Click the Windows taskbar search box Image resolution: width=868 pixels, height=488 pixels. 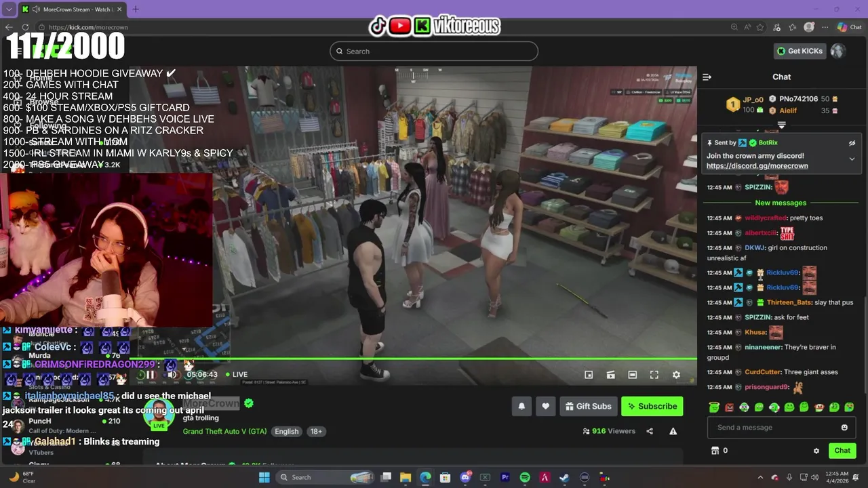click(x=326, y=477)
